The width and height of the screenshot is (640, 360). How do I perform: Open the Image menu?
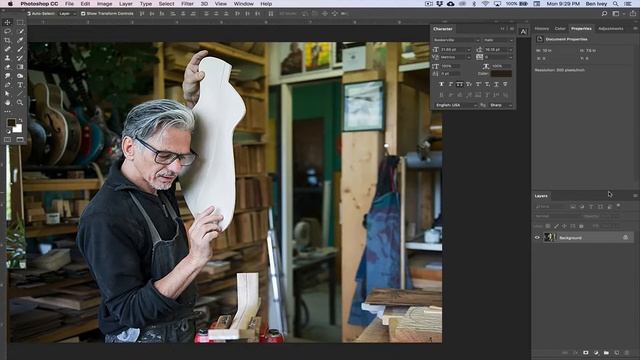click(104, 4)
